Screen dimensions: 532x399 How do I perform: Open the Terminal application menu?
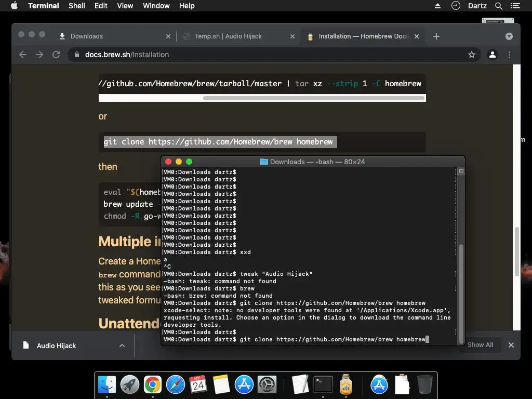[x=44, y=6]
